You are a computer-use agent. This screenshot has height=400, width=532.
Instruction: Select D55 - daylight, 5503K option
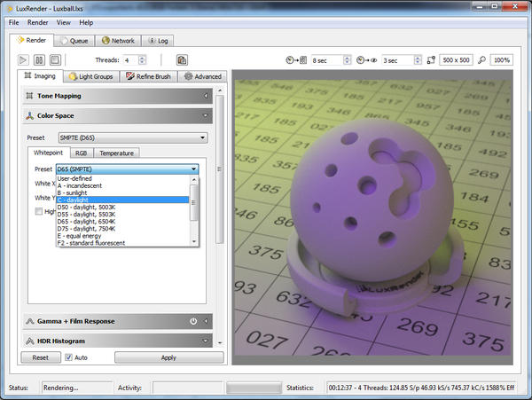[x=122, y=215]
